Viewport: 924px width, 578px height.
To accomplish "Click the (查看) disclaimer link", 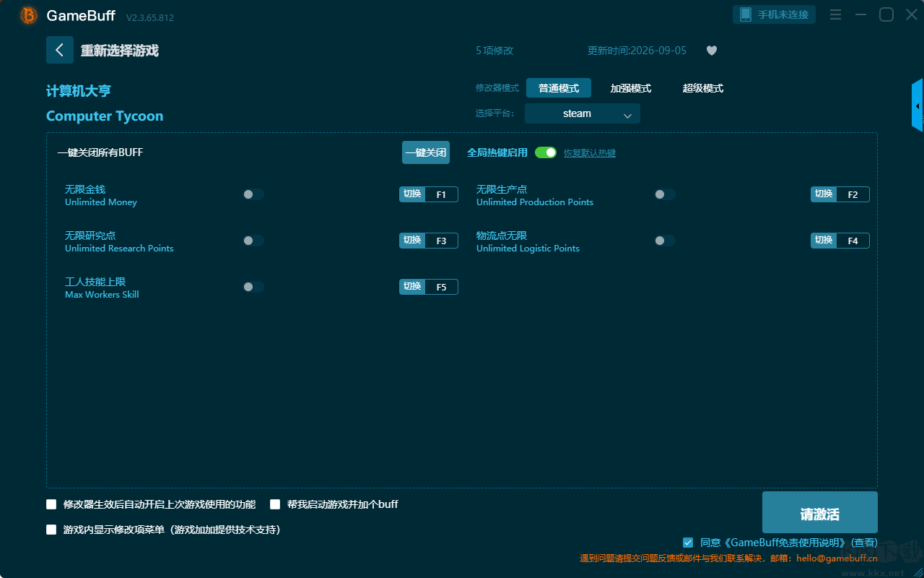I will 864,543.
